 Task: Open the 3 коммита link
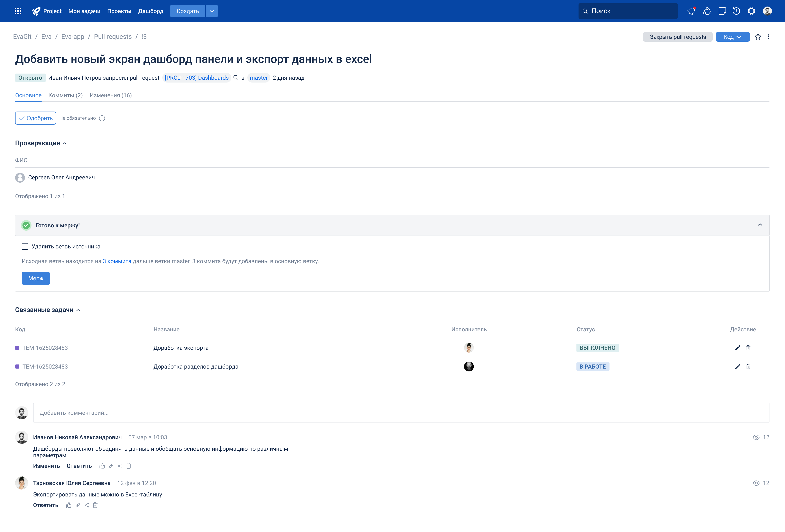[x=117, y=261]
